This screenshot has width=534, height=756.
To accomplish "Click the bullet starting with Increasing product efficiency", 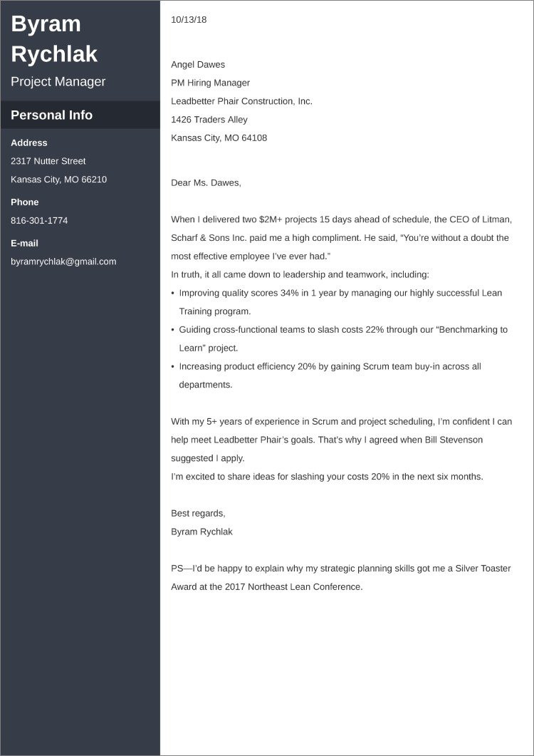I will (330, 366).
